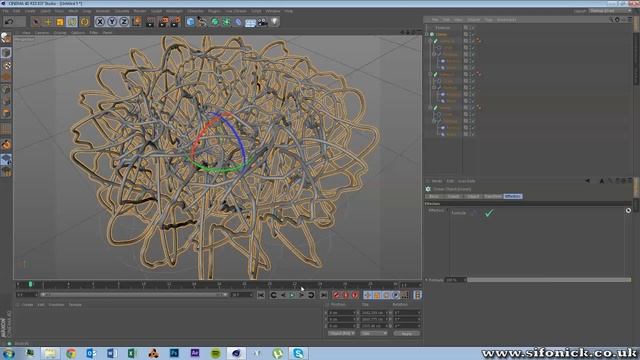Click the Camera object icon

pos(262,22)
